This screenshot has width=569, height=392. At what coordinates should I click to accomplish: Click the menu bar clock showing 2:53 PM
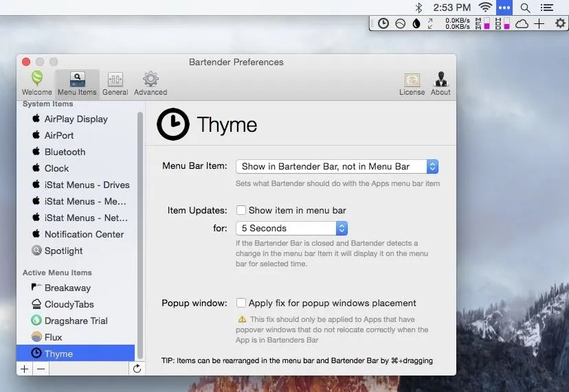(451, 8)
